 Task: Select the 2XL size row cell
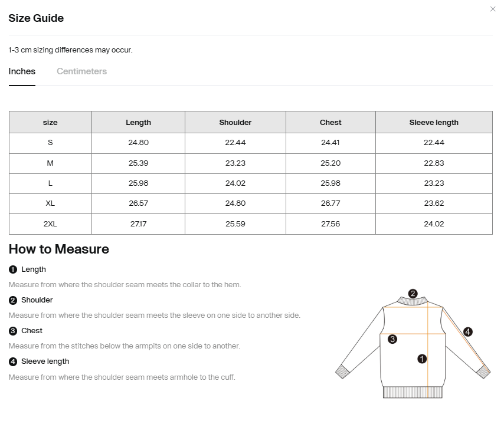(50, 224)
